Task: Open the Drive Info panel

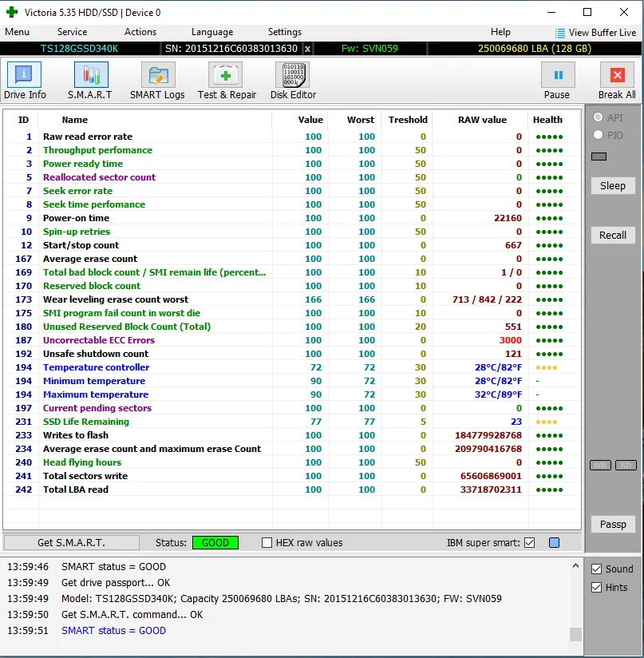Action: tap(24, 81)
